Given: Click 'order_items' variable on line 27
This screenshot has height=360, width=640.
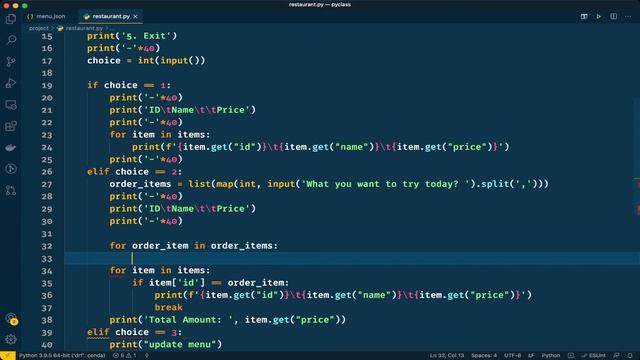Looking at the screenshot, I should click(140, 184).
